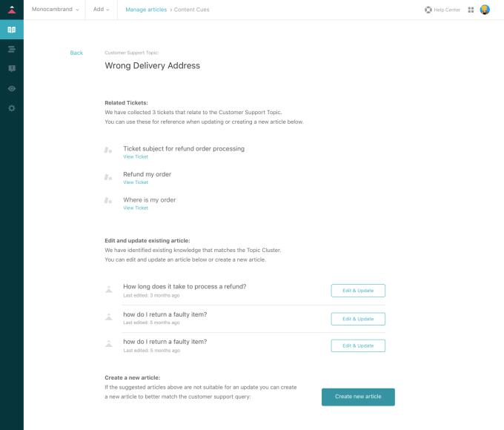
Task: Click the Help Center lifebuoy link
Action: pyautogui.click(x=442, y=10)
